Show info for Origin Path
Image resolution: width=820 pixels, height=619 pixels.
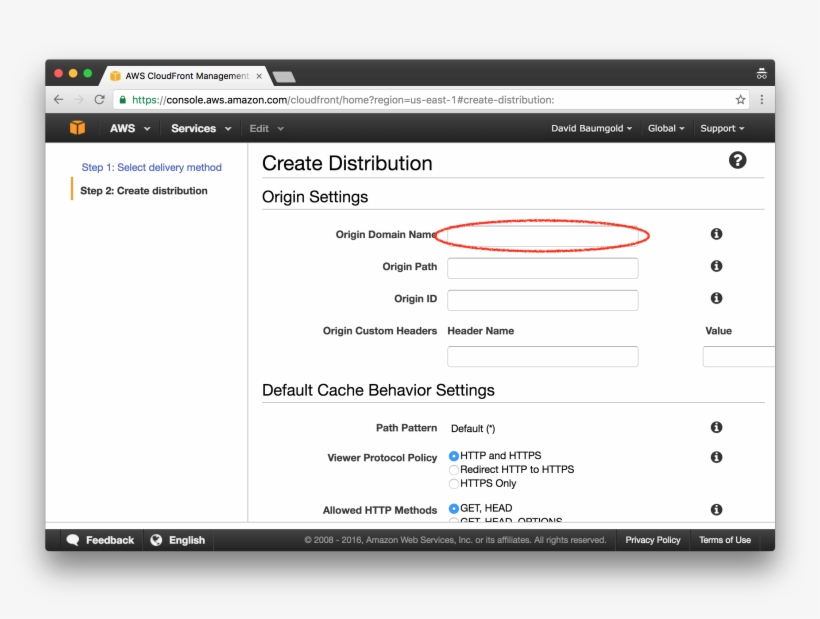tap(716, 266)
